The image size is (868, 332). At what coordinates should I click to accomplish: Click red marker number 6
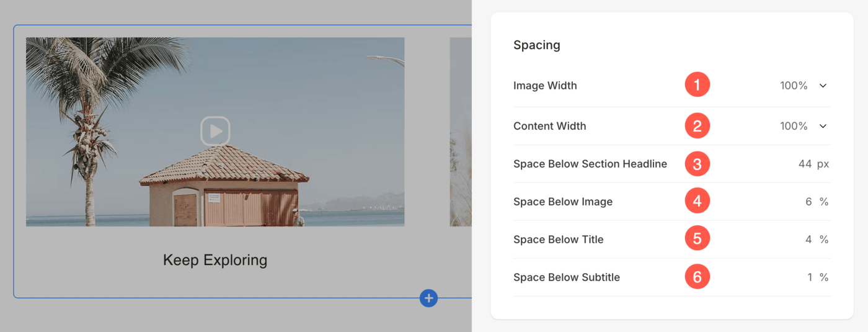[697, 277]
